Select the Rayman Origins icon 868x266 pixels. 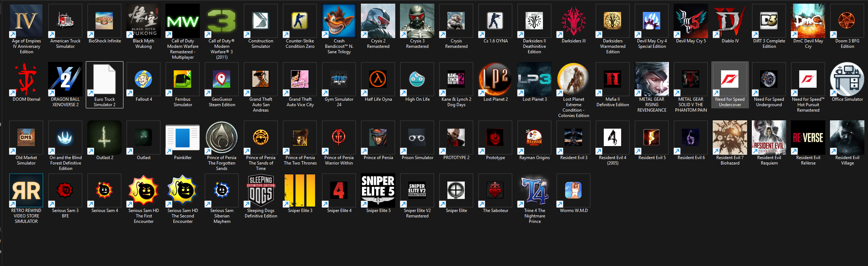(534, 138)
